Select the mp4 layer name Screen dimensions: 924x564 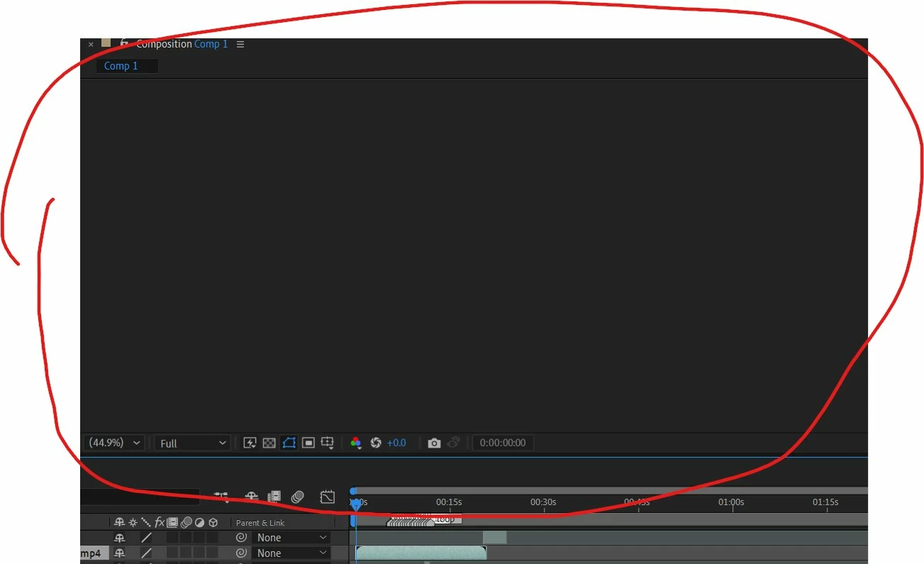(x=94, y=553)
